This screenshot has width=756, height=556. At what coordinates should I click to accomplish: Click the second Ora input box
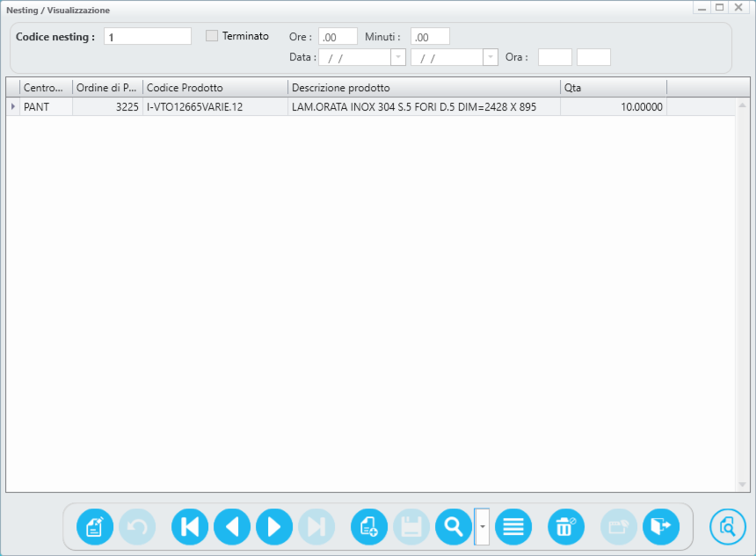(x=593, y=57)
